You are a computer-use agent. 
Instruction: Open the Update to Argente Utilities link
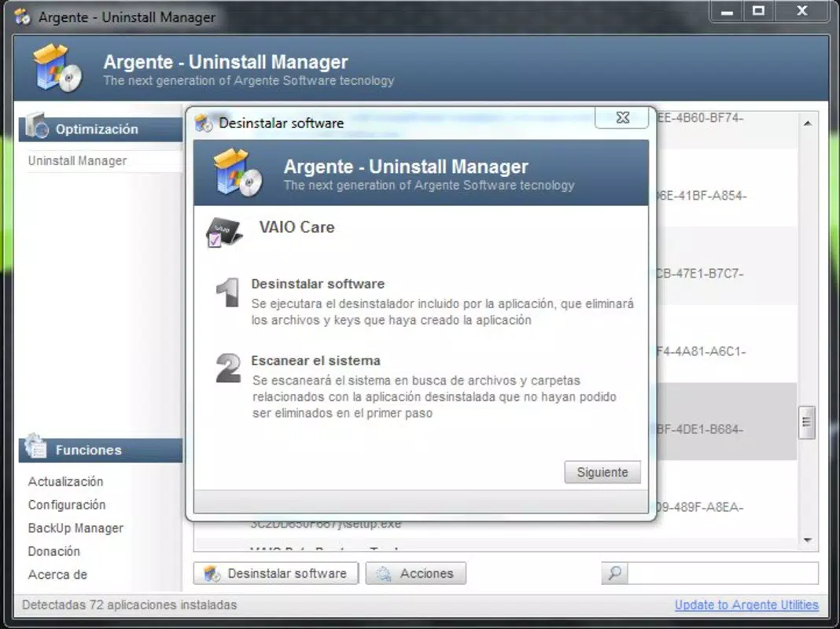(746, 605)
